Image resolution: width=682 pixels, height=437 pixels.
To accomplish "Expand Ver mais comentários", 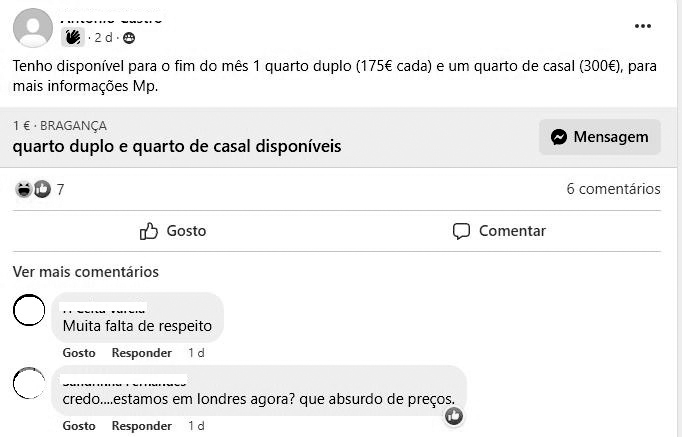I will click(x=86, y=272).
